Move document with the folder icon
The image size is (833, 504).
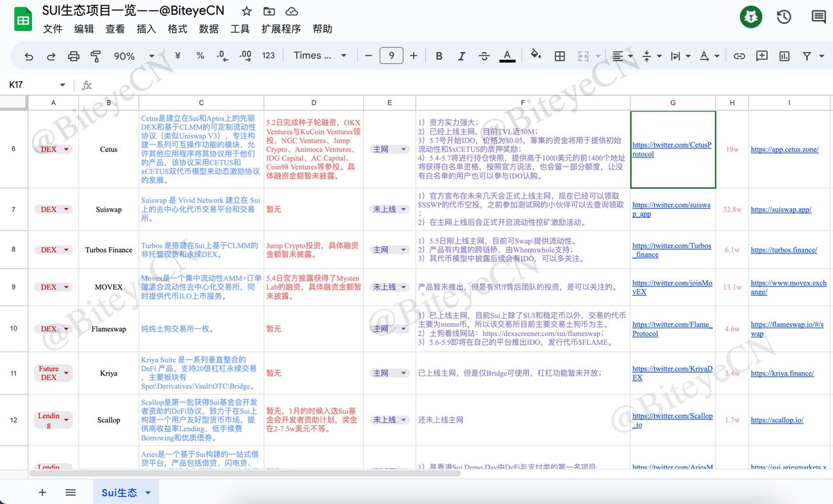click(269, 12)
